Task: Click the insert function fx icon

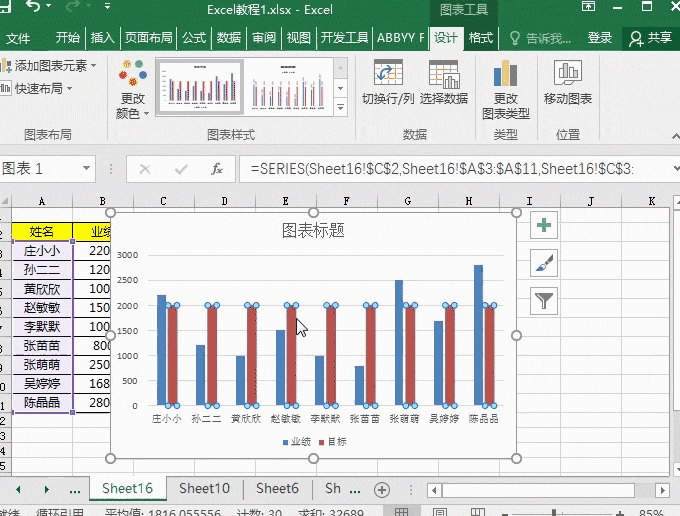Action: (x=217, y=169)
